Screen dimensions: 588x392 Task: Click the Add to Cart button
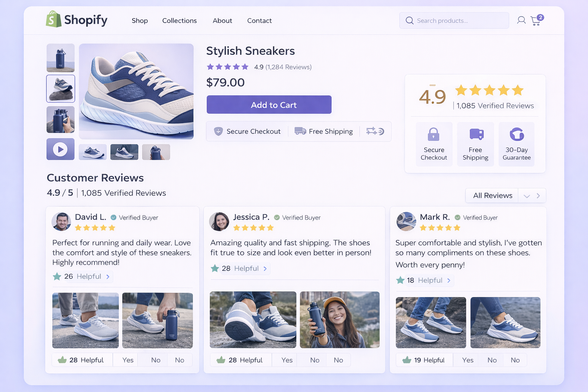coord(269,105)
